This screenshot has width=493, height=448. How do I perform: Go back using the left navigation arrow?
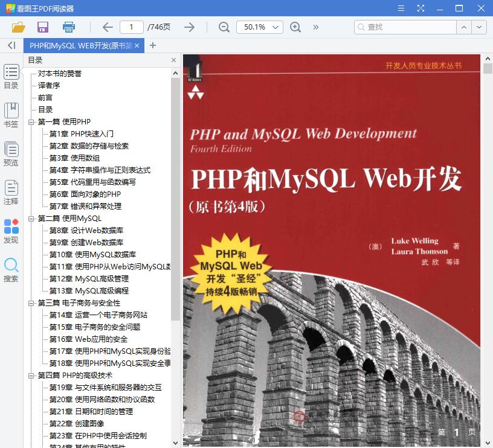point(107,27)
